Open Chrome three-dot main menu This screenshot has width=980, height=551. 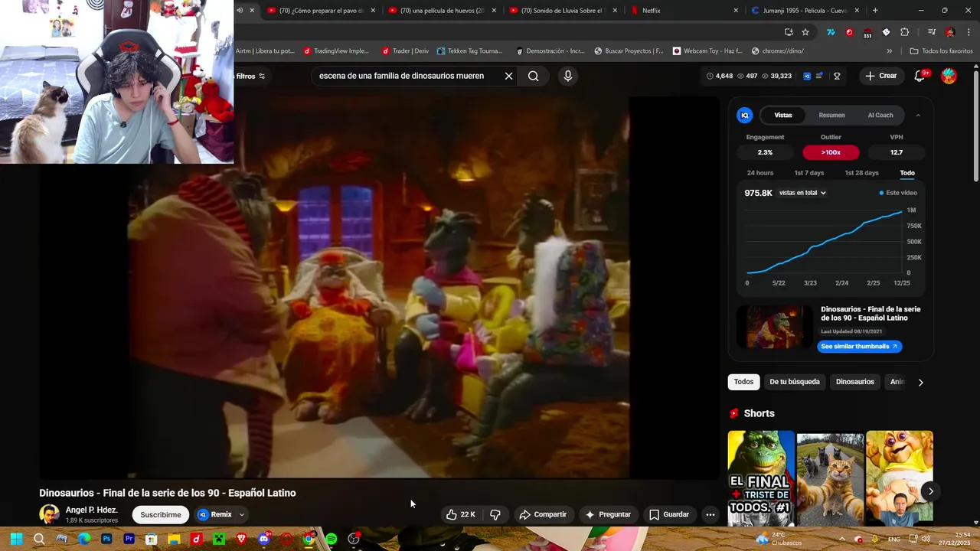[969, 32]
